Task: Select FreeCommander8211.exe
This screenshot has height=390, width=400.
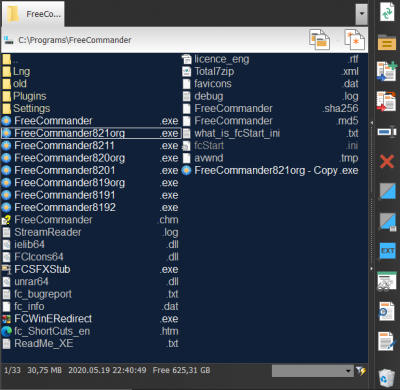Action: (91, 146)
